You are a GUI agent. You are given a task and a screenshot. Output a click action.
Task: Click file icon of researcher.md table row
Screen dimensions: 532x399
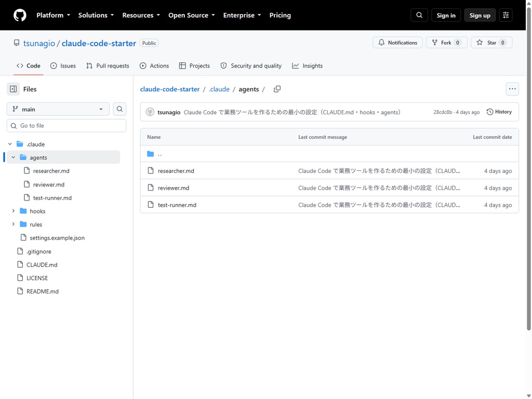click(x=151, y=170)
